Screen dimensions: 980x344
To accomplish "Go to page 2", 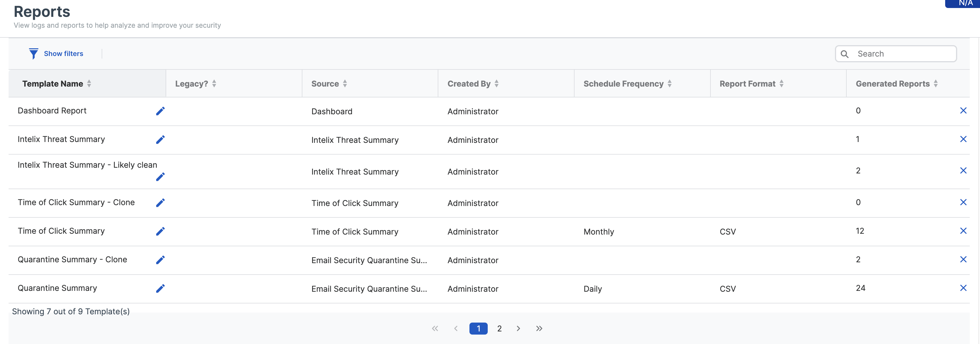I will click(499, 328).
